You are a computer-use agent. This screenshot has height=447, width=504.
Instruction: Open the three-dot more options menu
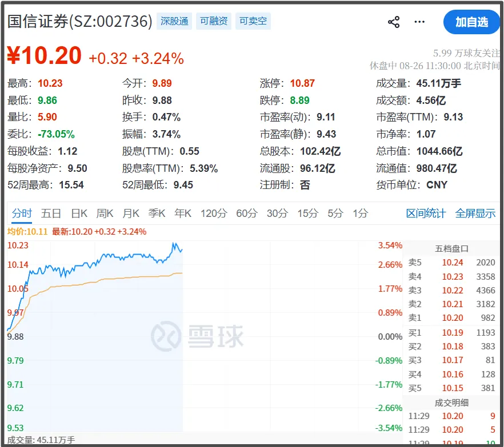(x=419, y=22)
